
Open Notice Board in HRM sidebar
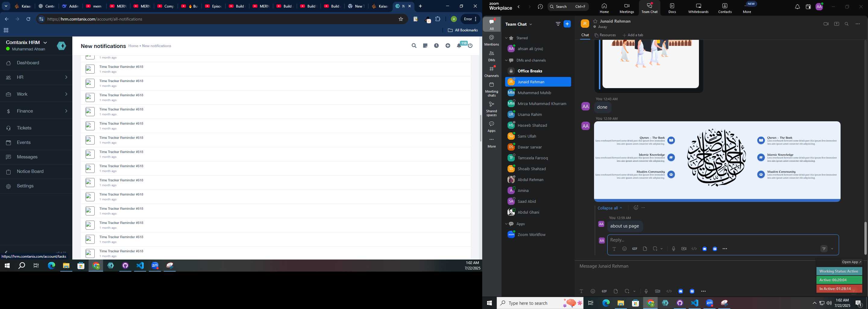(36, 172)
